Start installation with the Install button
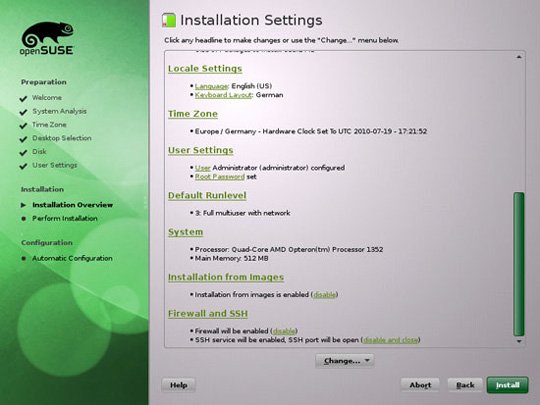Screen dimensions: 540x405 pyautogui.click(x=507, y=385)
